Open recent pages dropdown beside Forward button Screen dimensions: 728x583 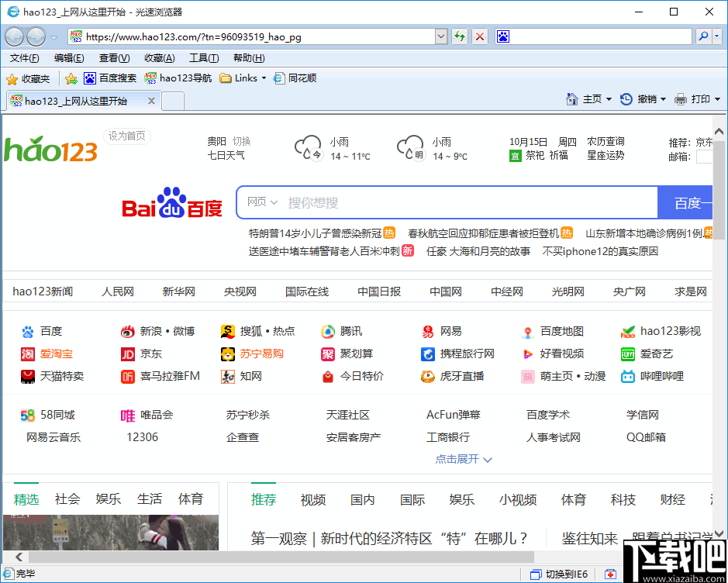(x=53, y=37)
